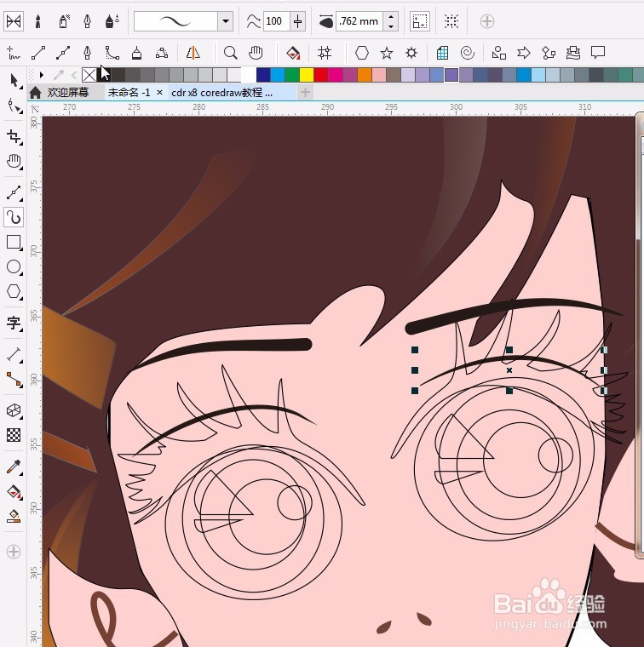Select the Bezier tool
Viewport: 644px width, 647px height.
coord(63,53)
